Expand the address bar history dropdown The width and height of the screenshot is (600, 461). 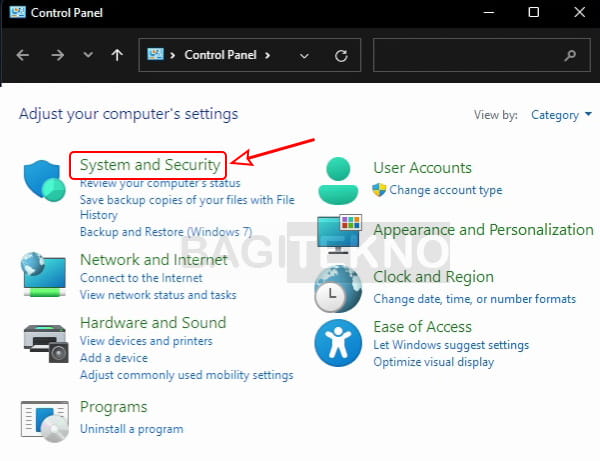[x=304, y=56]
